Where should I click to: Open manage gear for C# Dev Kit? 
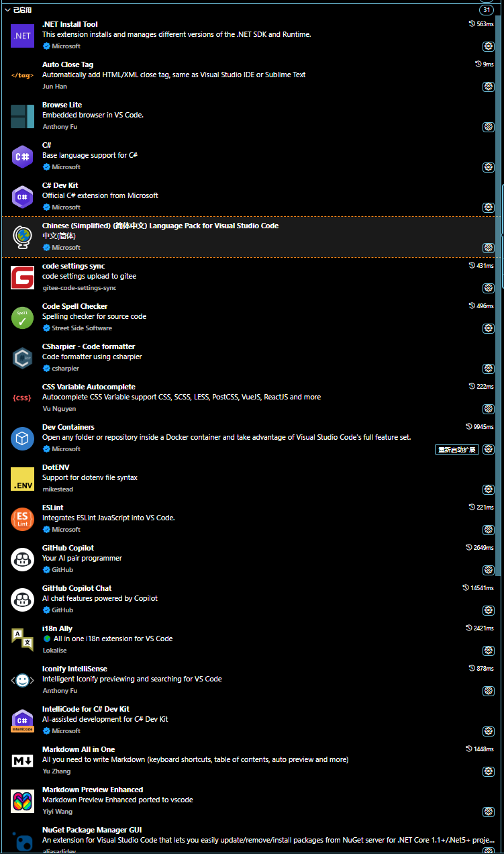point(488,207)
